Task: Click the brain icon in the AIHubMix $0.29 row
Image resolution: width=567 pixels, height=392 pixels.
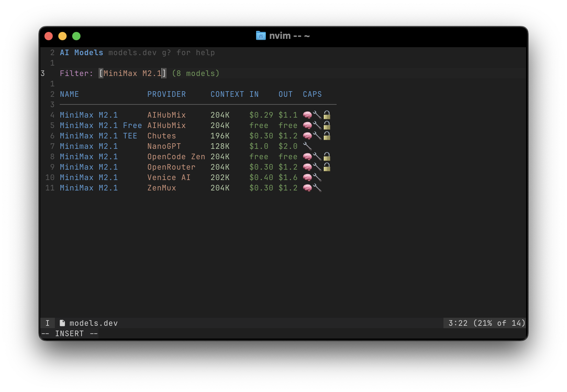Action: point(307,115)
